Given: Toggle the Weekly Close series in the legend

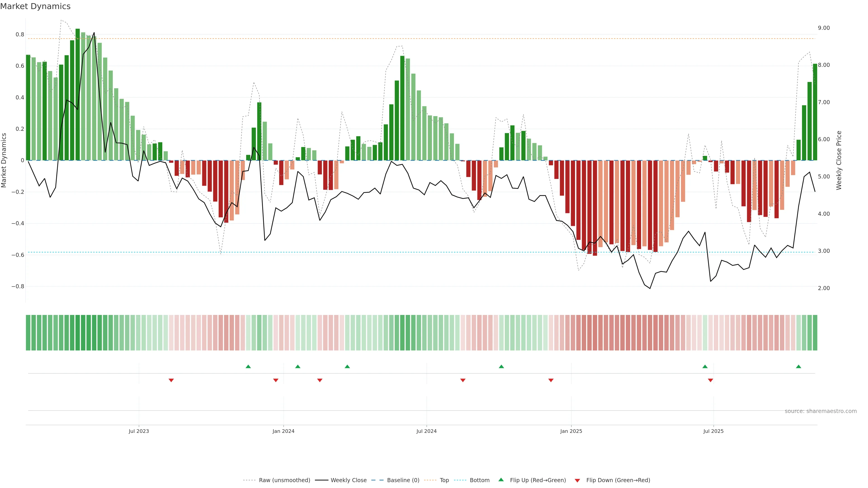Looking at the screenshot, I should [x=348, y=480].
